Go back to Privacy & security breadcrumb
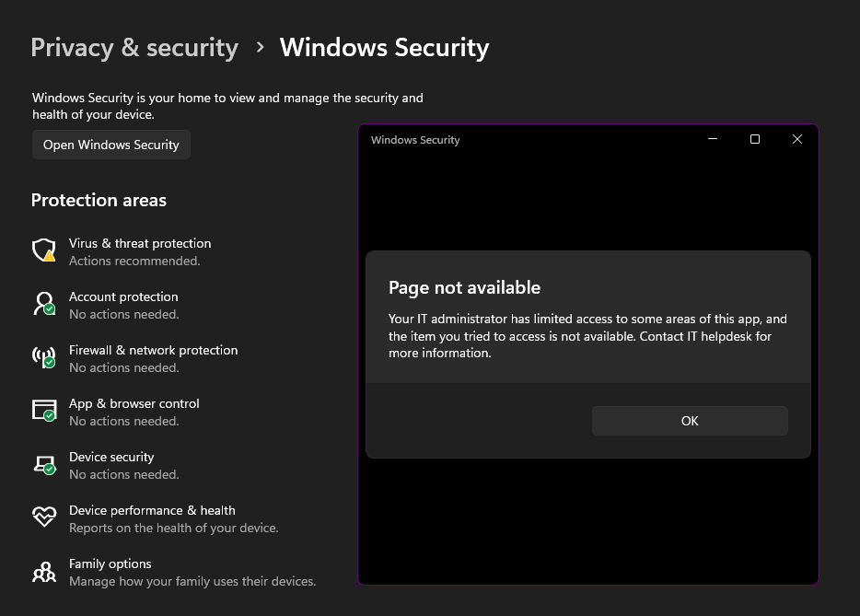This screenshot has width=860, height=616. (x=134, y=48)
